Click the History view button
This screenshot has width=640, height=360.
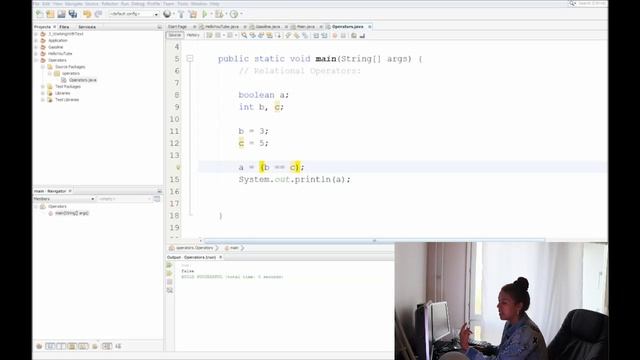click(193, 36)
